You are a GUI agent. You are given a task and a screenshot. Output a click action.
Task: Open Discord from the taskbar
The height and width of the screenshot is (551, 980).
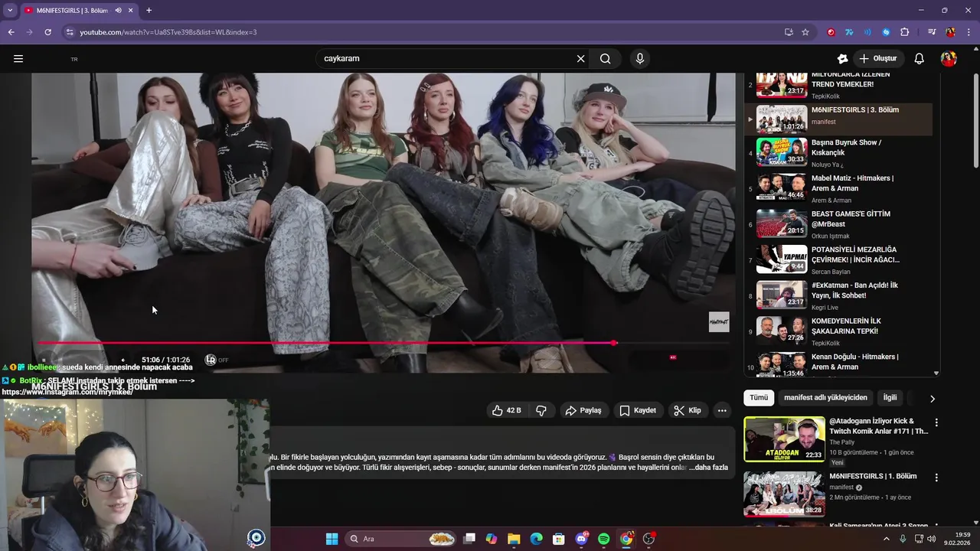(x=581, y=539)
